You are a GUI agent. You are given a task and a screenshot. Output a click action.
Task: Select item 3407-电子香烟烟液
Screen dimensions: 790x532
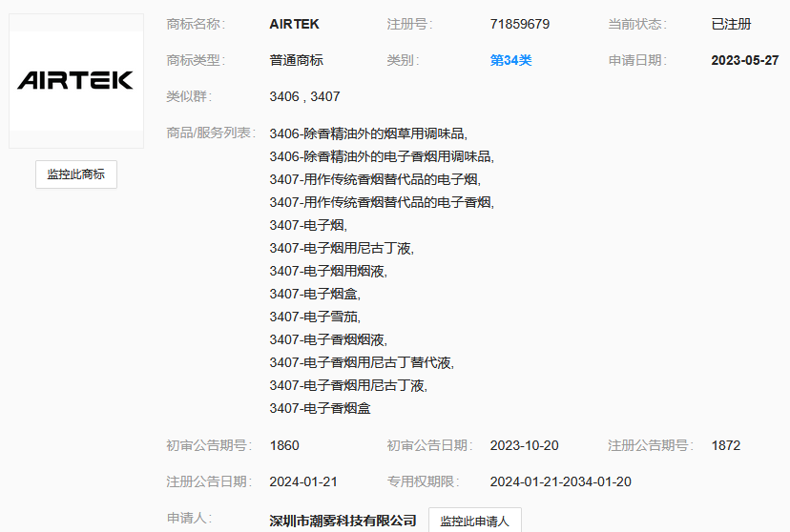tap(328, 339)
